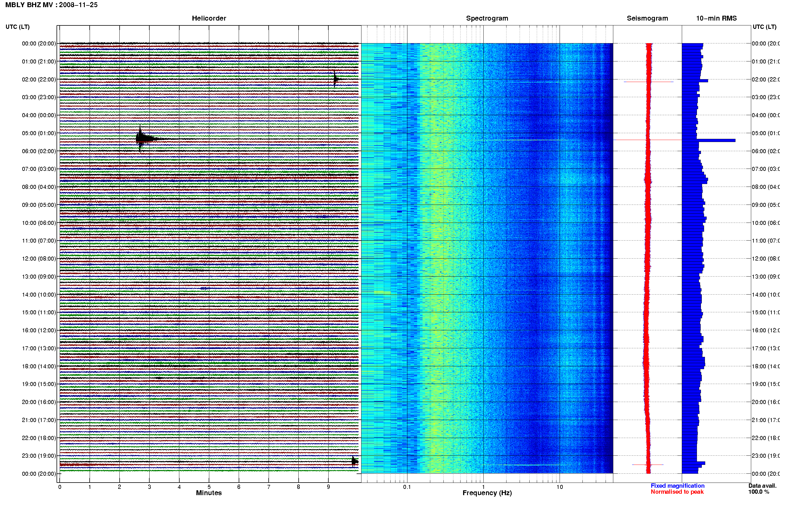Click the 'Minutes' x-axis label
The width and height of the screenshot is (812, 508).
(209, 493)
